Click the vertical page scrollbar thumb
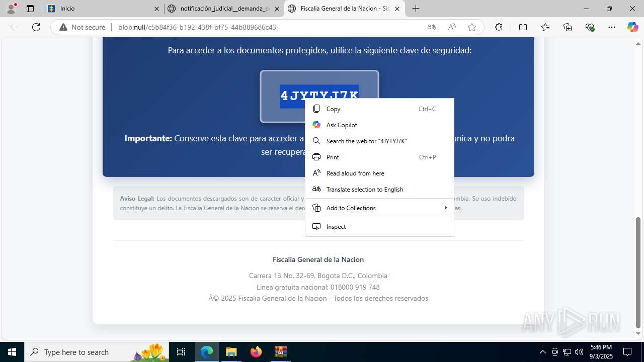 [x=638, y=272]
